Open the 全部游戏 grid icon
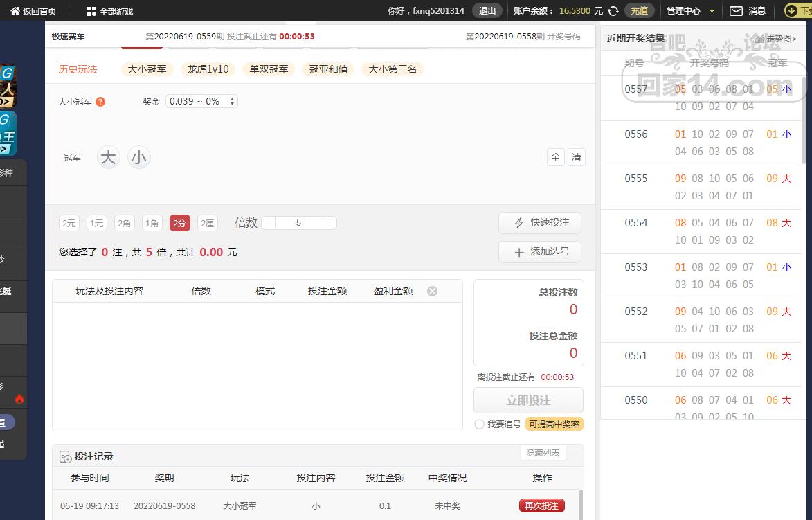Viewport: 812px width, 520px height. coord(91,11)
